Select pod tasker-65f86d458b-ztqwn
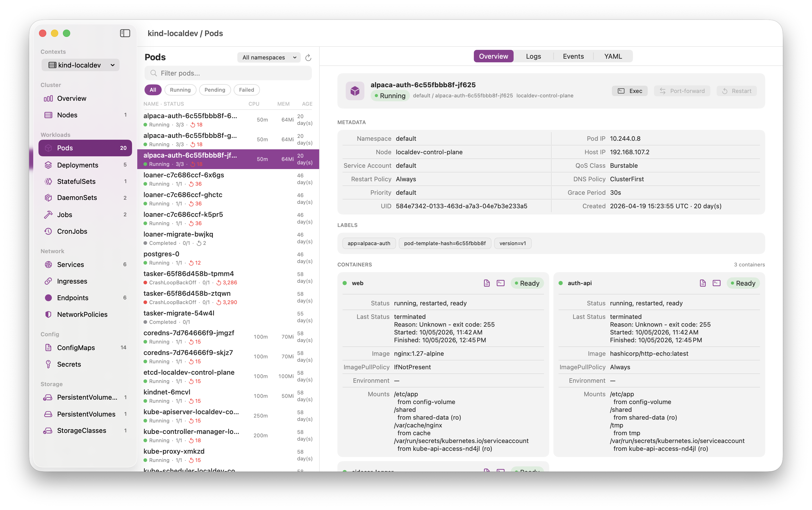The height and width of the screenshot is (510, 812). 228,297
